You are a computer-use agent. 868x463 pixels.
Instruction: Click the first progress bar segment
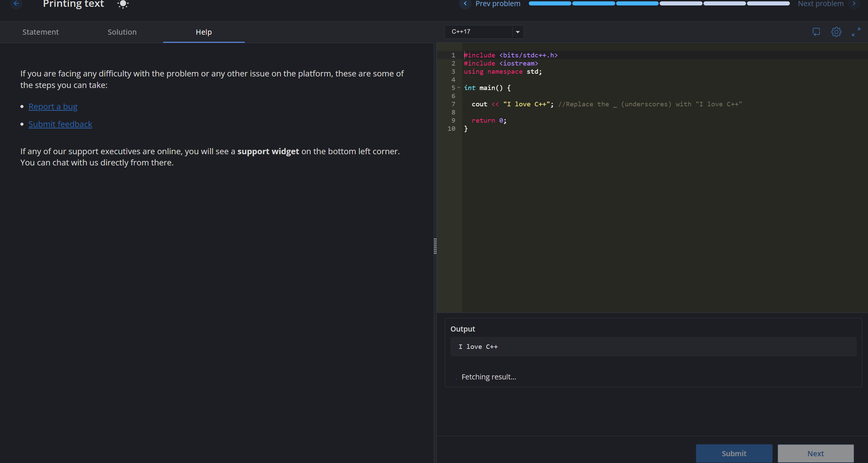click(x=550, y=4)
